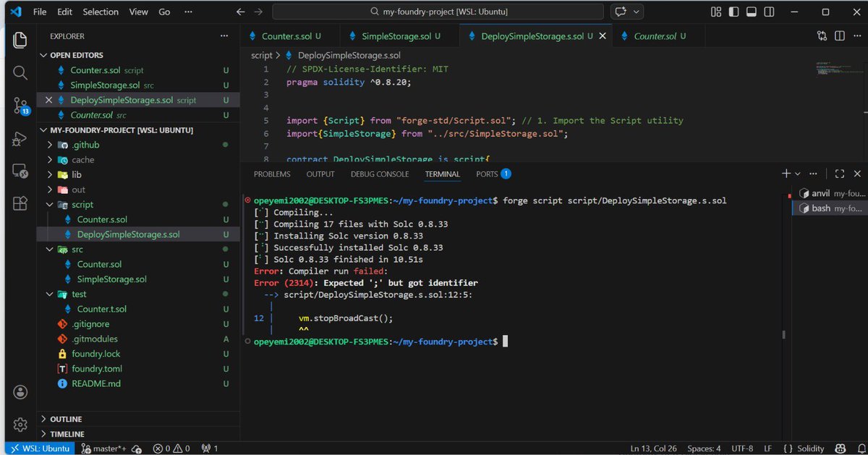Open the Extensions view

click(20, 203)
